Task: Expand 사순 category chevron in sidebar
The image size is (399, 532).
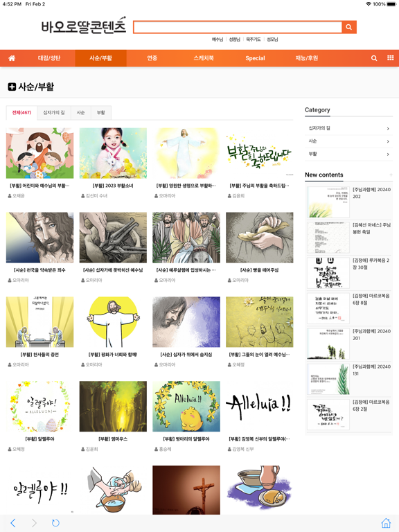Action: coord(388,141)
